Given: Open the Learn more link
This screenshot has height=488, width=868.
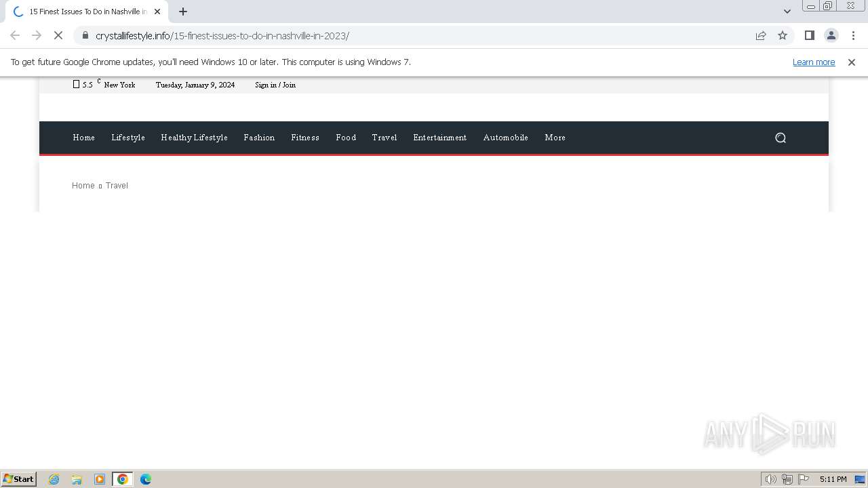Looking at the screenshot, I should pyautogui.click(x=814, y=62).
